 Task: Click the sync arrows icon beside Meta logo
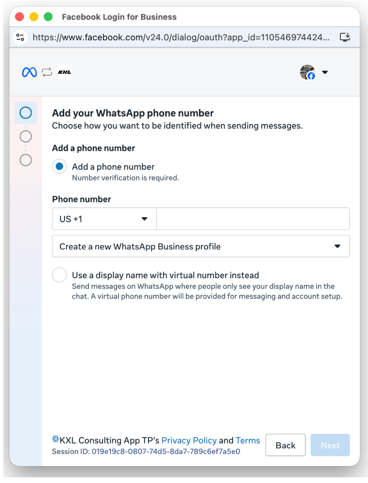click(x=47, y=72)
